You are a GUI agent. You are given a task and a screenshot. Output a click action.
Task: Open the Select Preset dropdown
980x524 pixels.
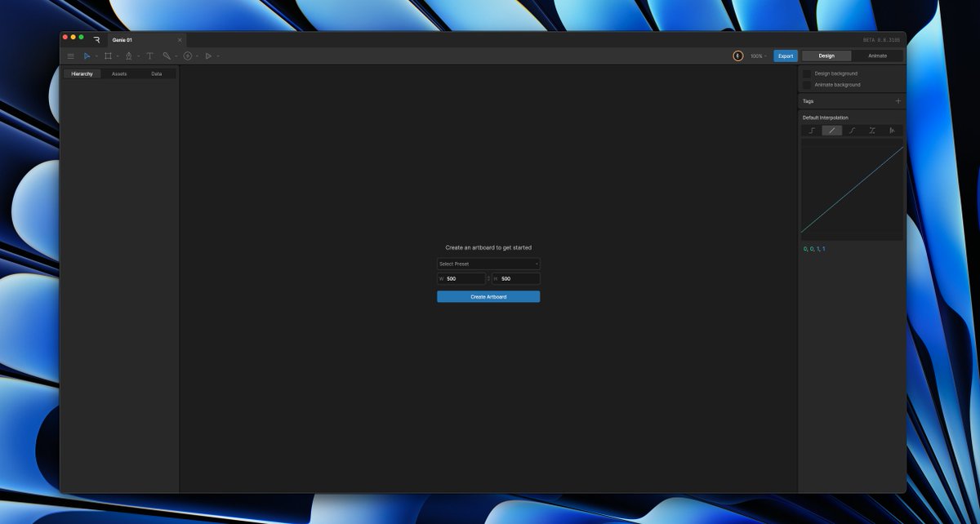point(488,264)
